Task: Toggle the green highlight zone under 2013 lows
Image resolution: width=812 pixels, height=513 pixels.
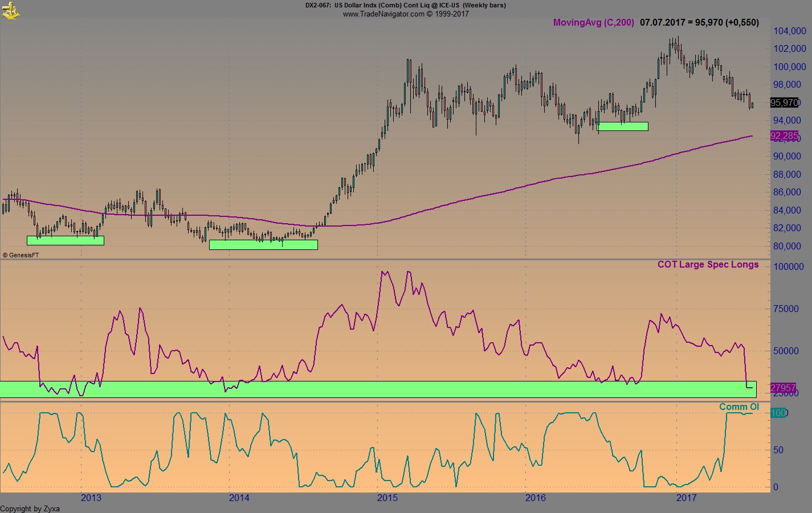Action: pos(65,240)
